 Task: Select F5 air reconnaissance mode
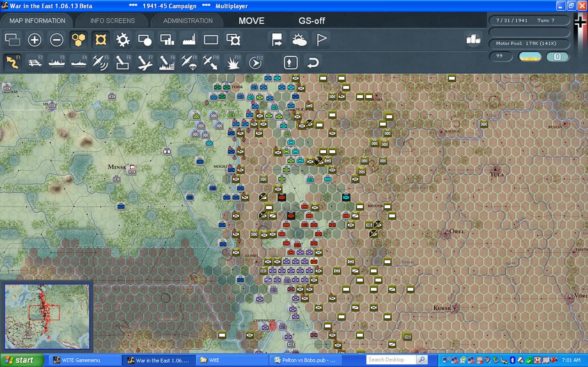click(101, 62)
